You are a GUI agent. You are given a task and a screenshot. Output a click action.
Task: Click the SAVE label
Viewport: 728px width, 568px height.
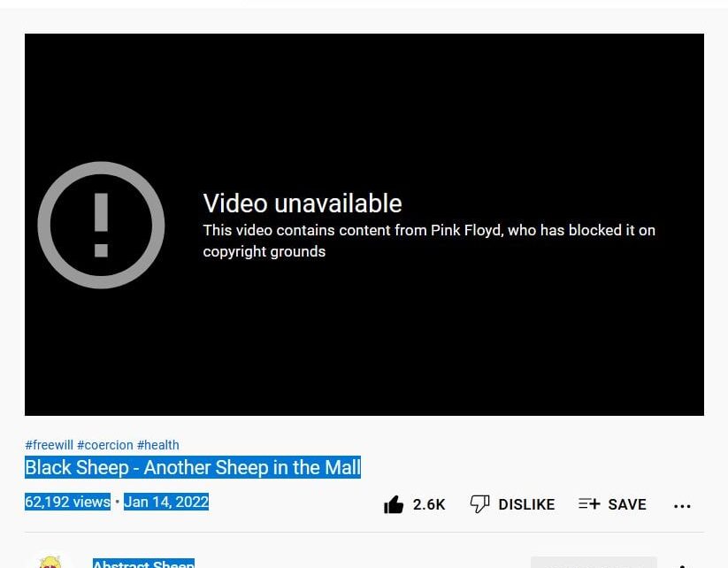click(627, 504)
